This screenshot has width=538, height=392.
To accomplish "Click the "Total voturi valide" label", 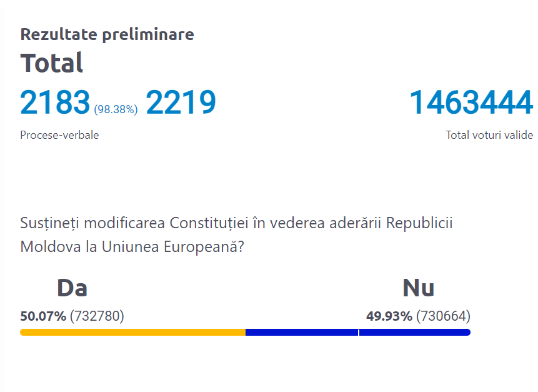I will (489, 135).
